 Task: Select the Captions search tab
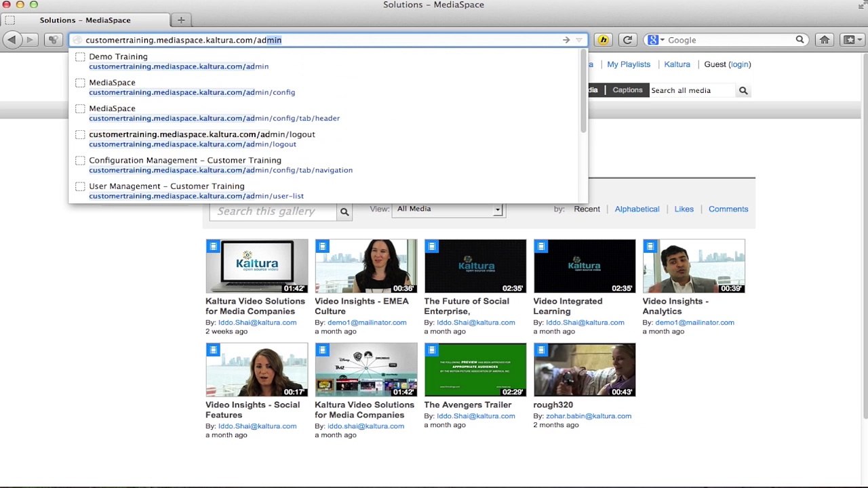coord(627,90)
